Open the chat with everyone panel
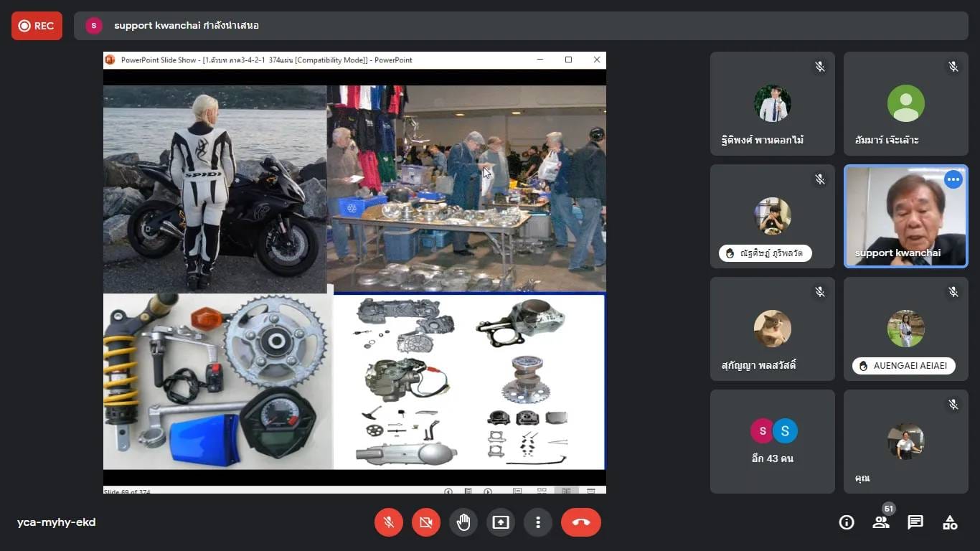The image size is (980, 551). pyautogui.click(x=915, y=522)
